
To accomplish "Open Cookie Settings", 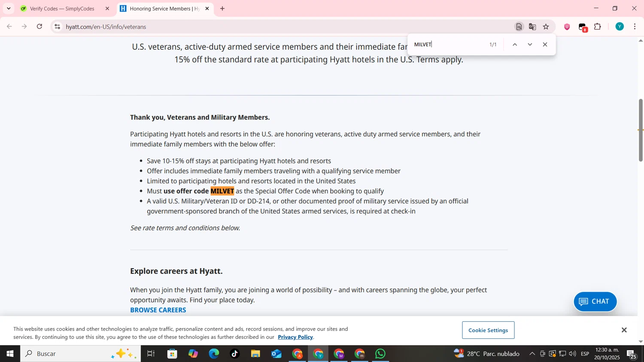I will coord(488,330).
